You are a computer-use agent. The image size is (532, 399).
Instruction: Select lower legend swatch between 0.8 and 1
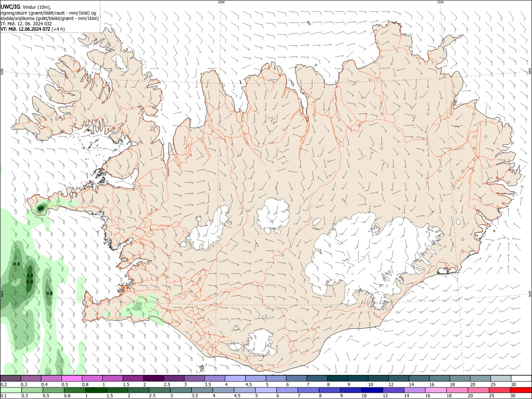click(x=74, y=390)
